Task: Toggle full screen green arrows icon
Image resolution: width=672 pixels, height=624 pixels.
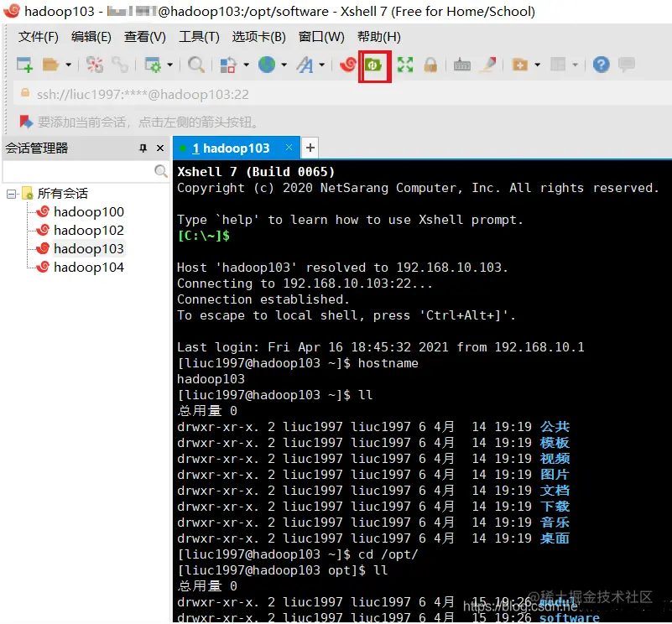Action: tap(405, 65)
